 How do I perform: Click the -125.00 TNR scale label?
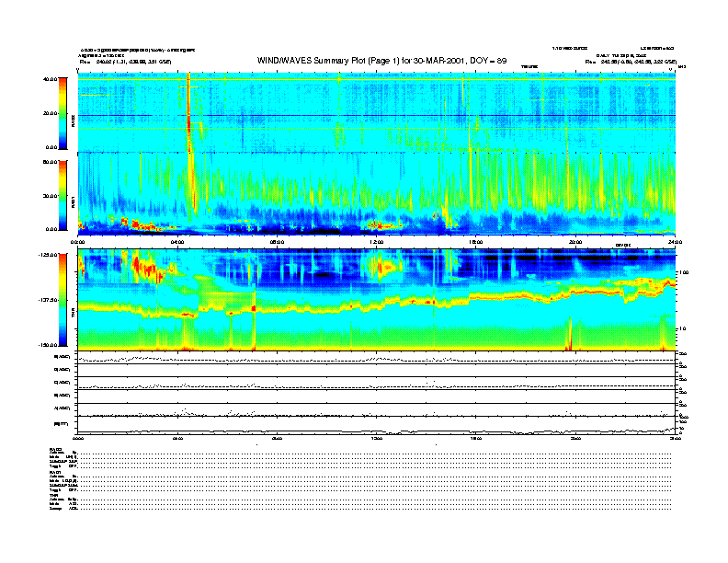[48, 255]
